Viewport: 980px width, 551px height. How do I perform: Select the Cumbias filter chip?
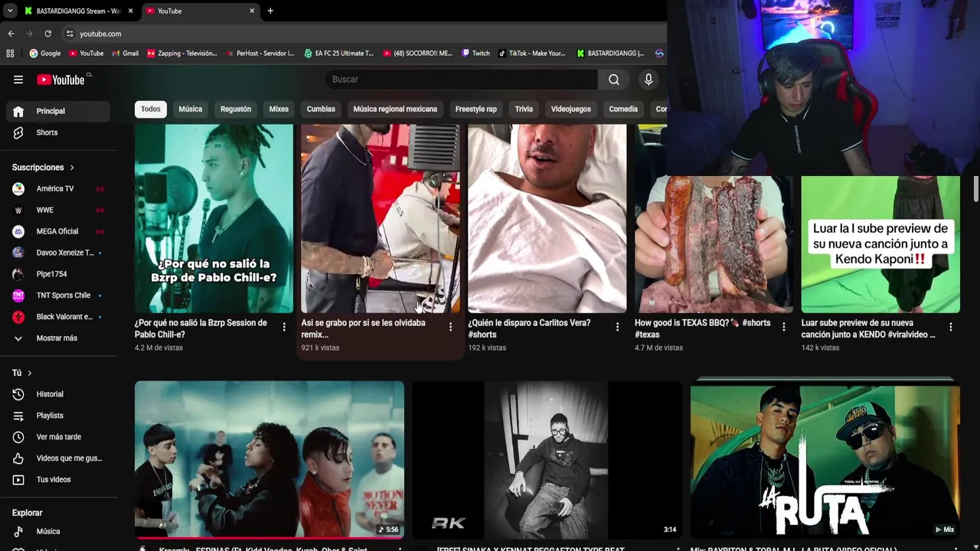pos(321,109)
